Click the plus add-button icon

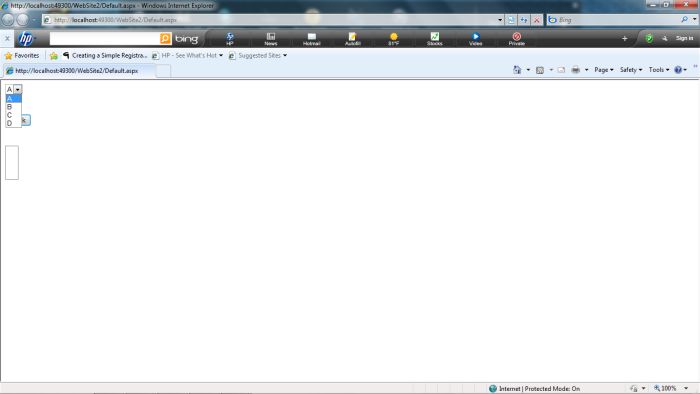(x=625, y=39)
